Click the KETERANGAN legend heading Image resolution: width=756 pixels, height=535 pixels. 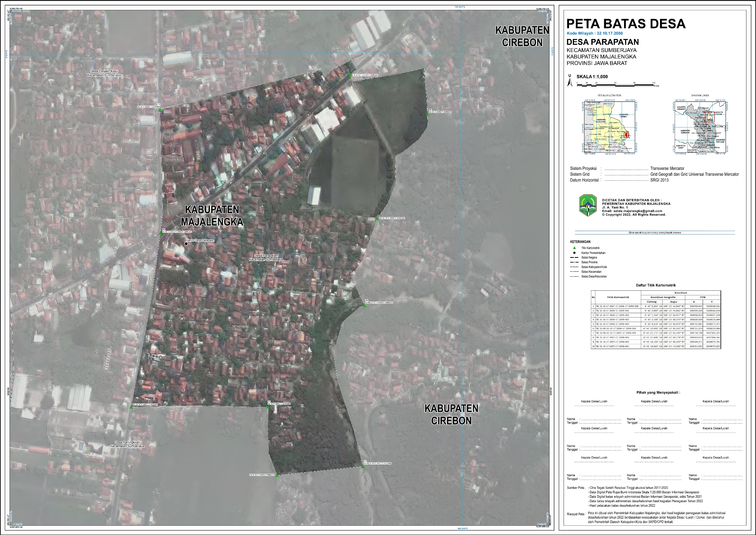pyautogui.click(x=580, y=242)
